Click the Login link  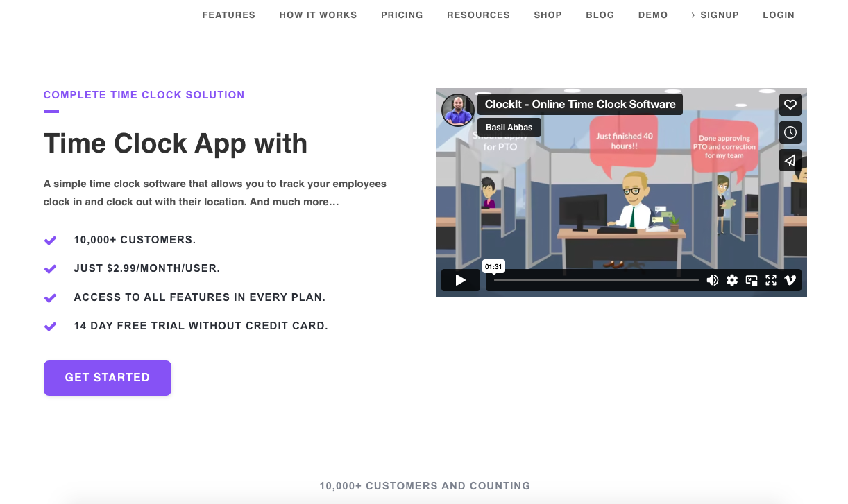(779, 15)
